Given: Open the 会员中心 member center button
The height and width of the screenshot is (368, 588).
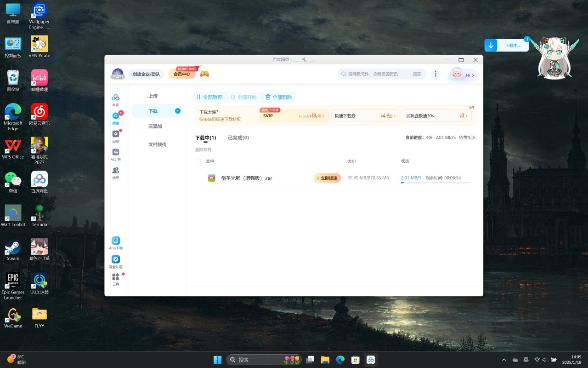Looking at the screenshot, I should tap(182, 74).
